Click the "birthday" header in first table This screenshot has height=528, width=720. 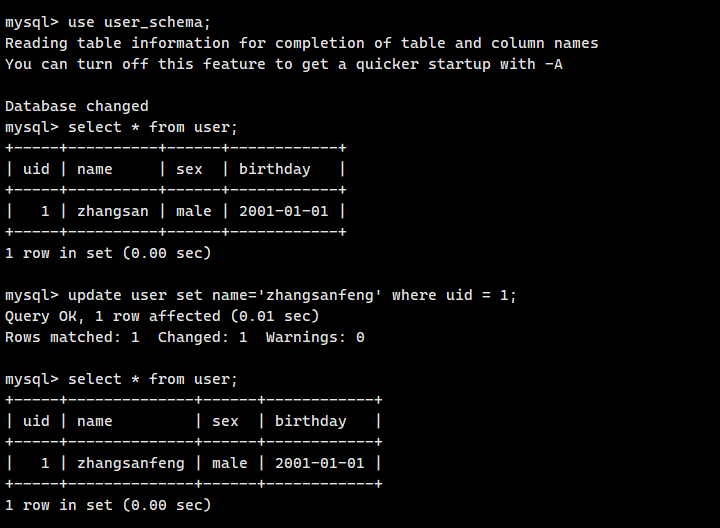[275, 169]
